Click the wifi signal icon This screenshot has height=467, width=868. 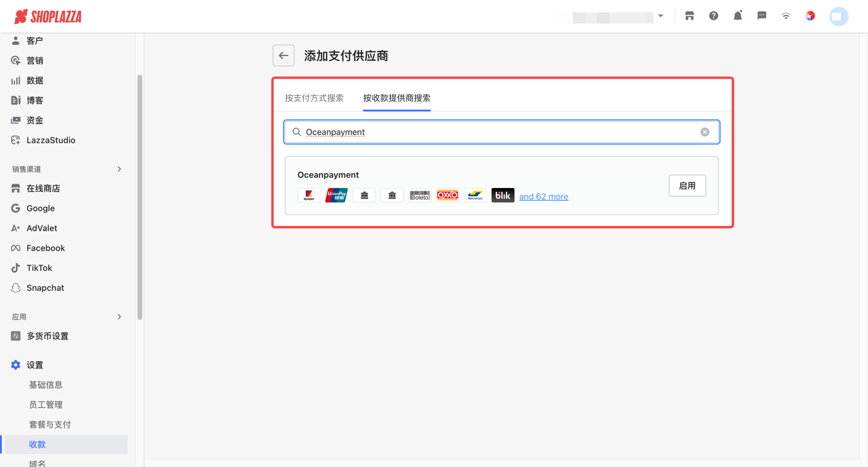786,16
